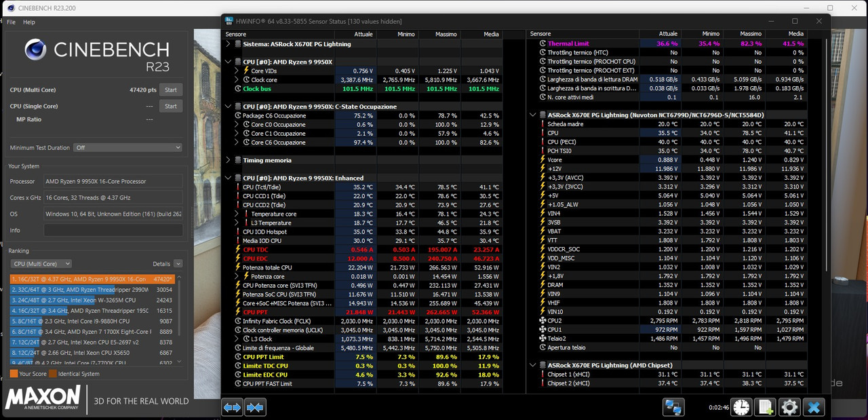Expand the L3 Clock row
Screen dimensions: 868x420
[x=237, y=339]
